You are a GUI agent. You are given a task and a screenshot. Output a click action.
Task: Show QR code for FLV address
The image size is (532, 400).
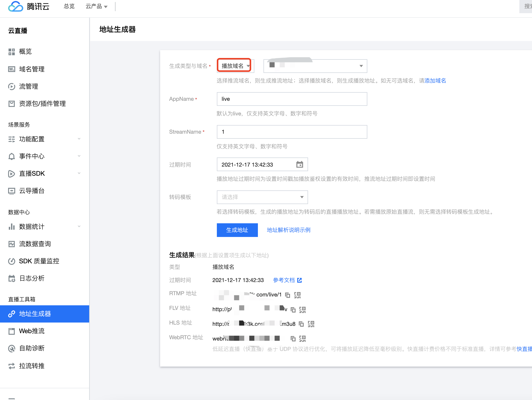(302, 310)
